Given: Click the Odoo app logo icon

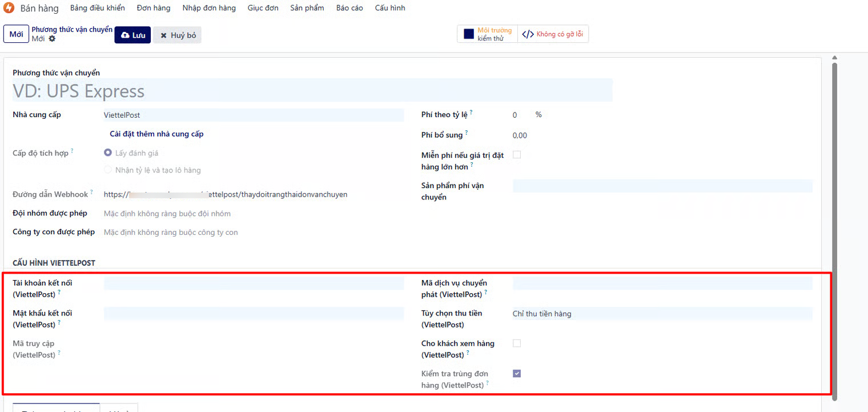Looking at the screenshot, I should pyautogui.click(x=9, y=8).
